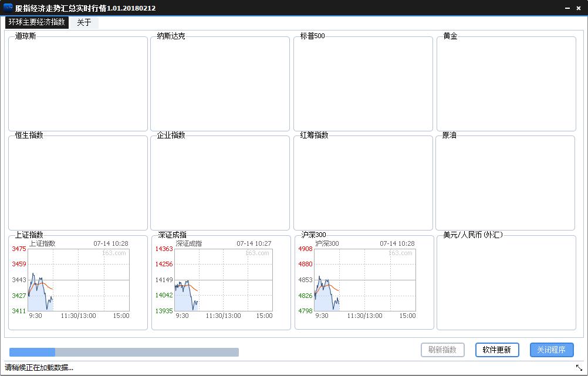Click the 4853 midline value label
Viewport: 588px width, 376px height.
point(305,280)
